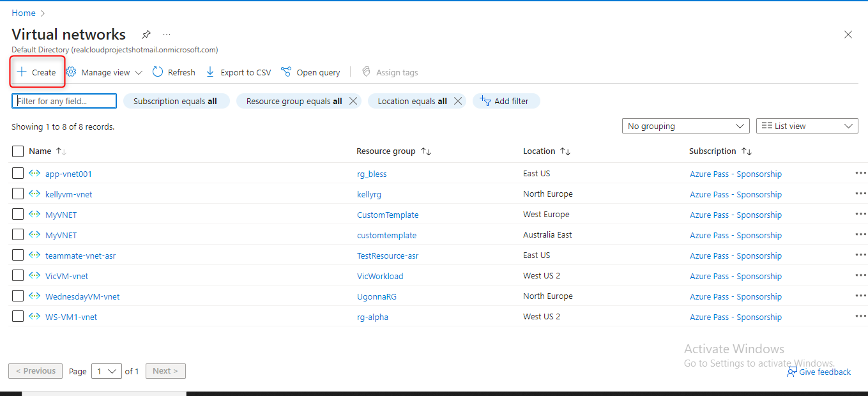Go to the Home breadcrumb
The height and width of the screenshot is (396, 868).
[x=24, y=13]
